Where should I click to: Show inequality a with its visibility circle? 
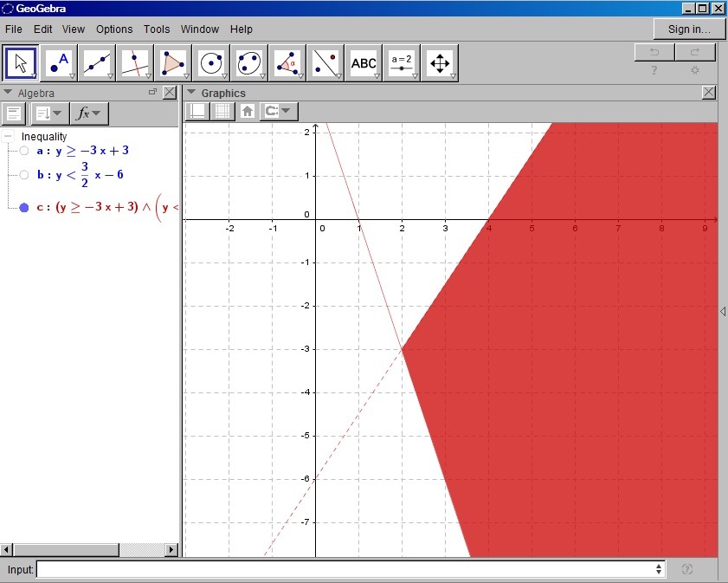[24, 151]
